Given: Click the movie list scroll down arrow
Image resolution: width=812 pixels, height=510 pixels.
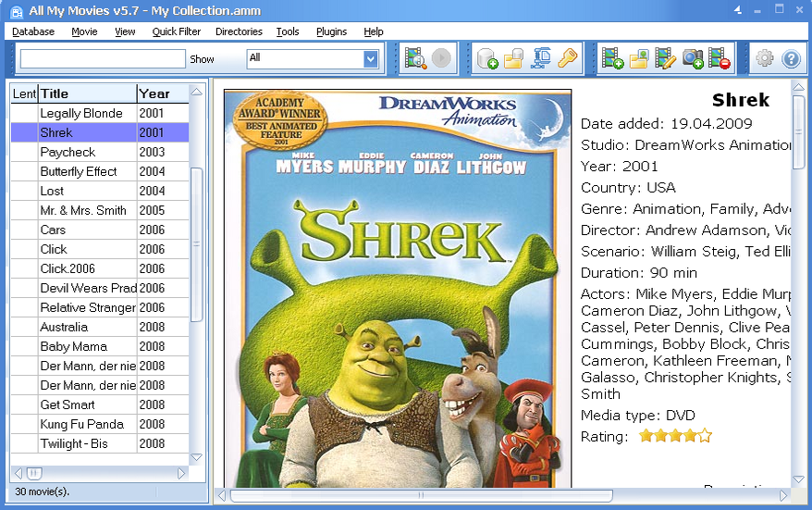Looking at the screenshot, I should 197,457.
